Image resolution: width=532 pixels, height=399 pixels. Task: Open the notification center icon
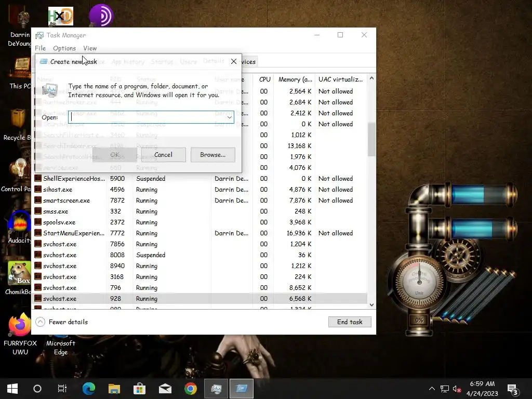pyautogui.click(x=512, y=389)
